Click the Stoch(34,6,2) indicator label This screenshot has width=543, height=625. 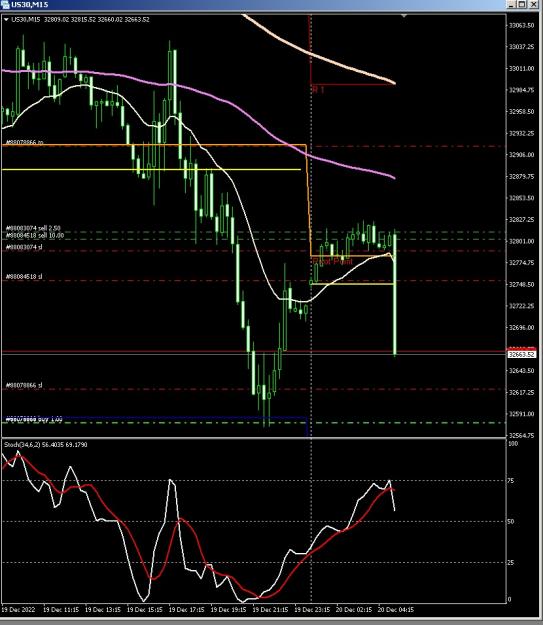point(45,444)
